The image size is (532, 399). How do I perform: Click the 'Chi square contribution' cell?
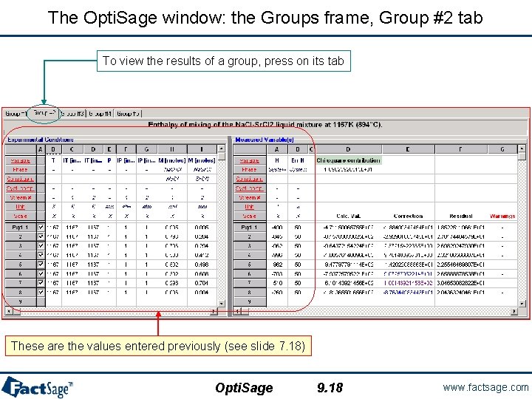point(349,160)
